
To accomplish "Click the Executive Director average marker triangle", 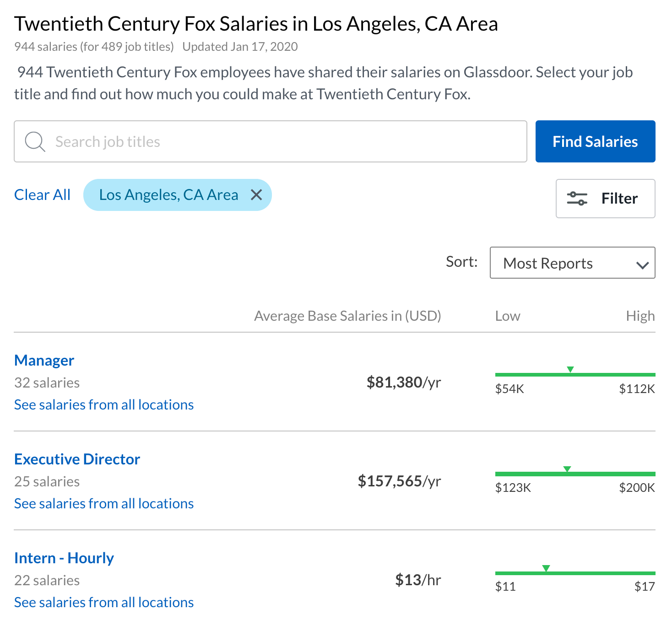I will pyautogui.click(x=567, y=469).
